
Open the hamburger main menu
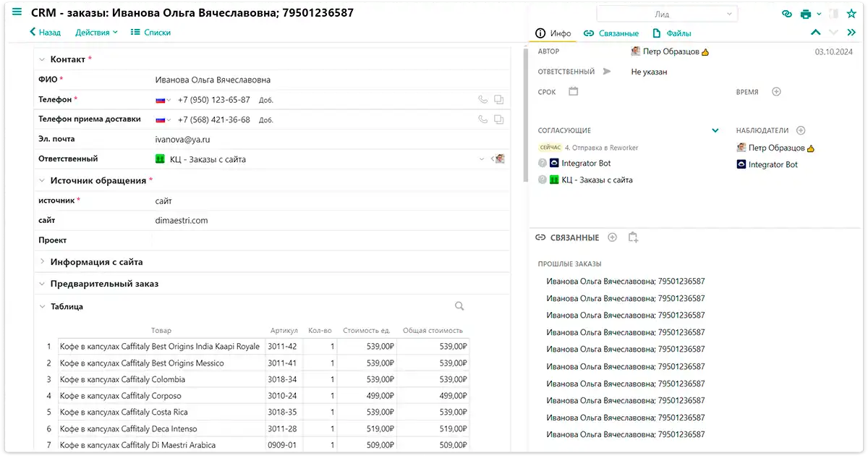tap(17, 12)
